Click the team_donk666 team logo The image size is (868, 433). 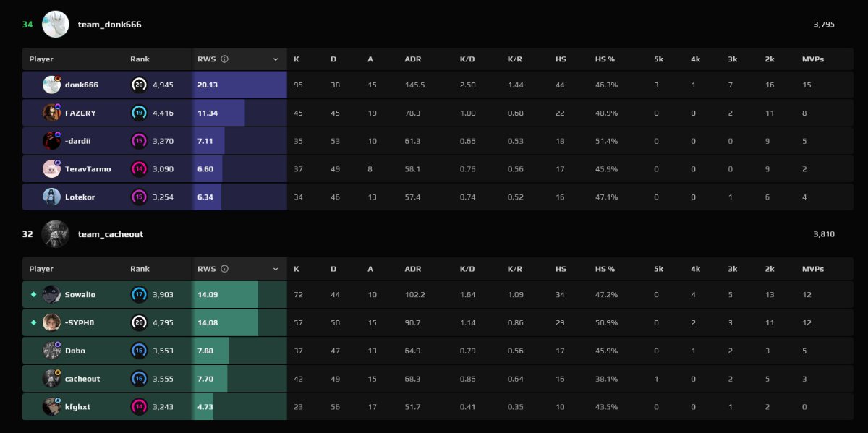[56, 25]
